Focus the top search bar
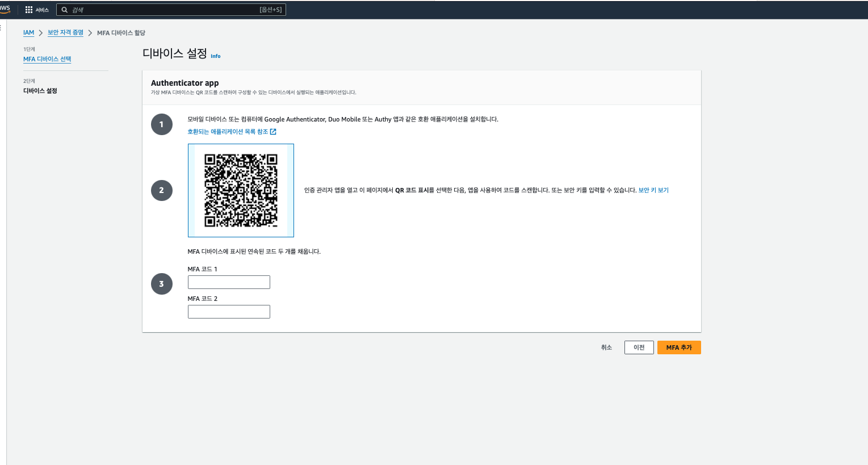868x465 pixels. coord(171,10)
